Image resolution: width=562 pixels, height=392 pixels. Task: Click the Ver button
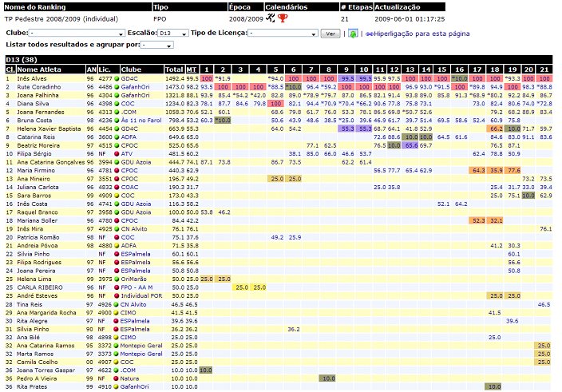330,34
